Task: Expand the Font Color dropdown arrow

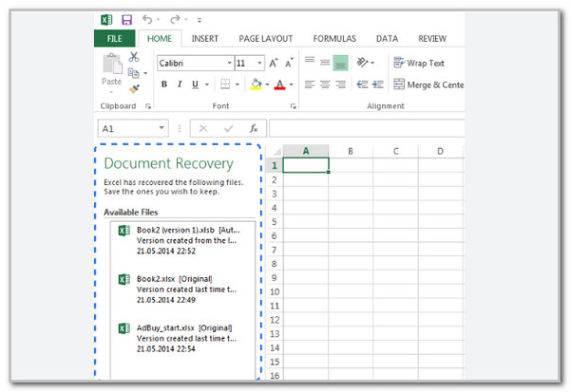Action: click(292, 84)
